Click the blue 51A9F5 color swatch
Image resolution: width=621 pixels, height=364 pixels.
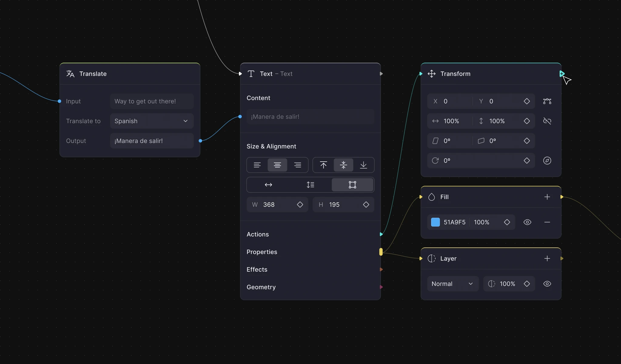[x=435, y=222]
